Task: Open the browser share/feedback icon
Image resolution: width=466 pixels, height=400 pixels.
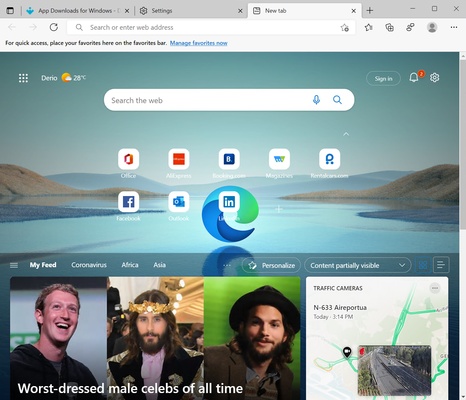Action: coord(410,27)
